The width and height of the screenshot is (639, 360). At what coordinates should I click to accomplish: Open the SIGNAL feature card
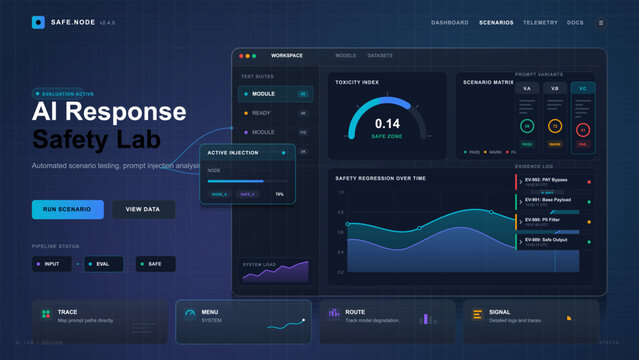[x=531, y=322]
